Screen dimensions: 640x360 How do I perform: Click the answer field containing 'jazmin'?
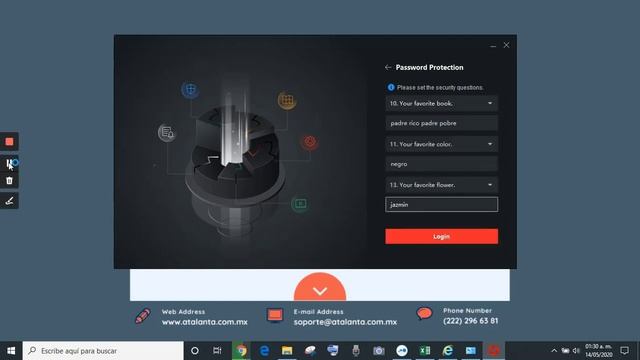442,204
